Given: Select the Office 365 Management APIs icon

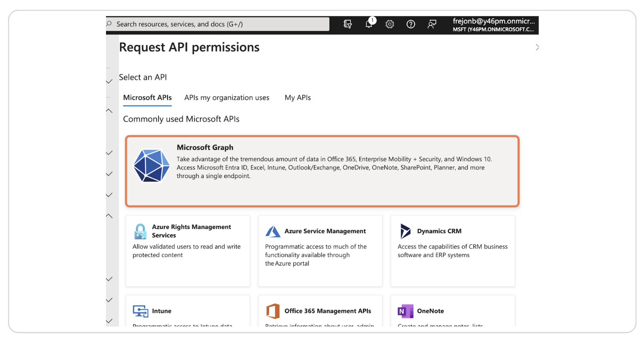Looking at the screenshot, I should (273, 311).
